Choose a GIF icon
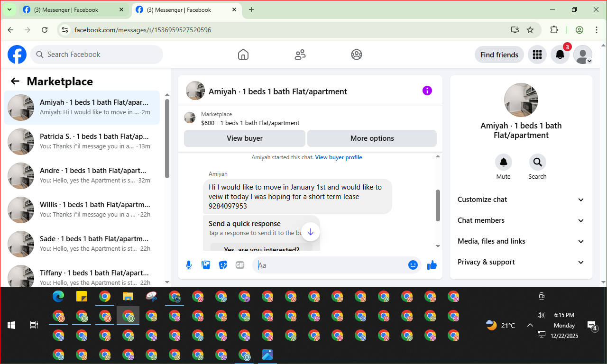 240,265
